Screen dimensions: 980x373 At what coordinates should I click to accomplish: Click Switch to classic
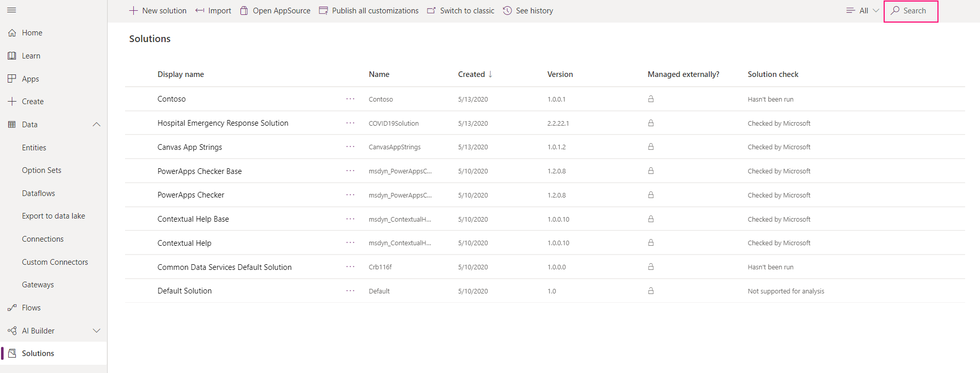[x=461, y=11]
